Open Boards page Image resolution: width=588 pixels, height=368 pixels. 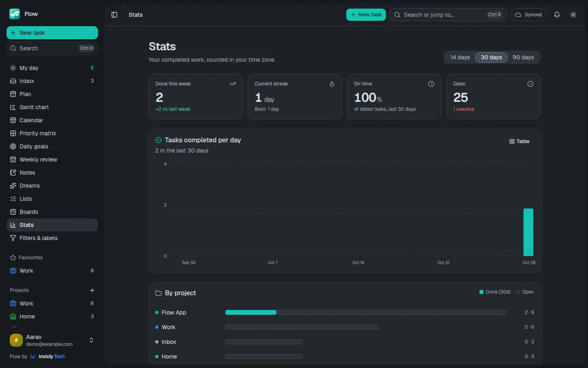(52, 212)
